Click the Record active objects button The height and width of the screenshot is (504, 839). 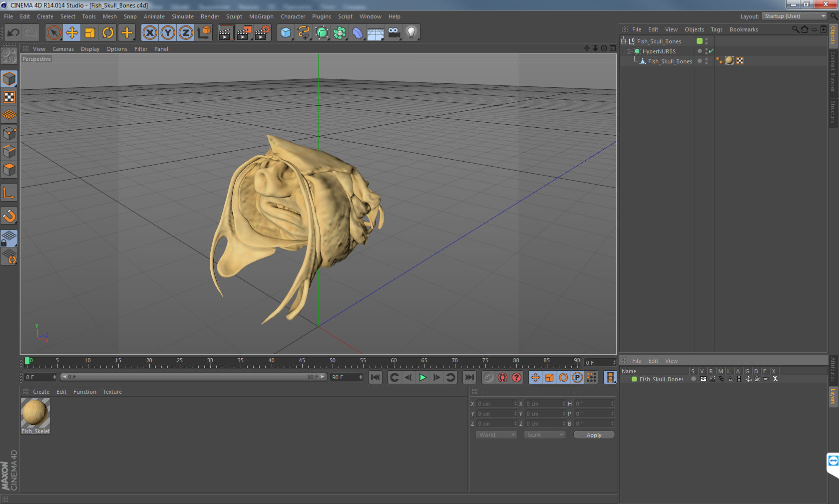coord(488,377)
